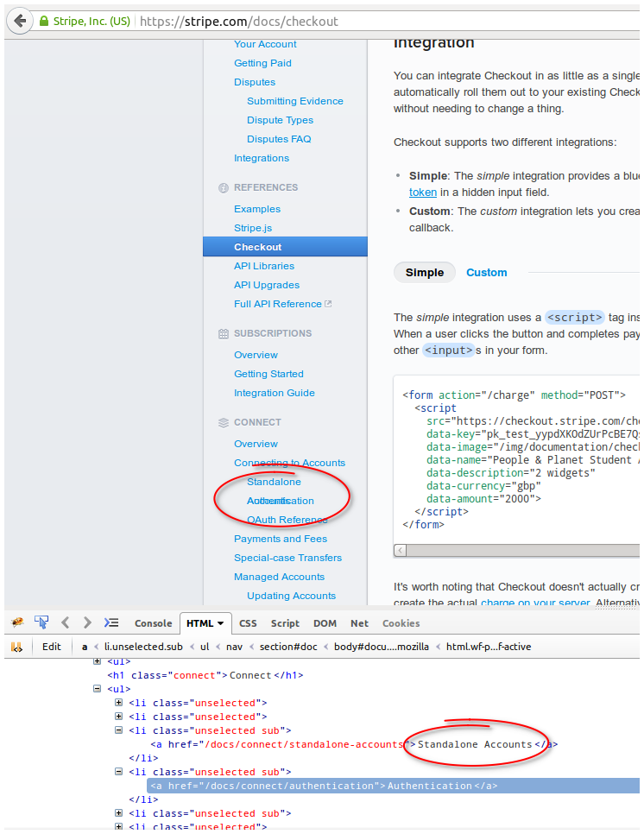Click the Firebug bug icon
Image resolution: width=644 pixels, height=834 pixels.
[17, 622]
